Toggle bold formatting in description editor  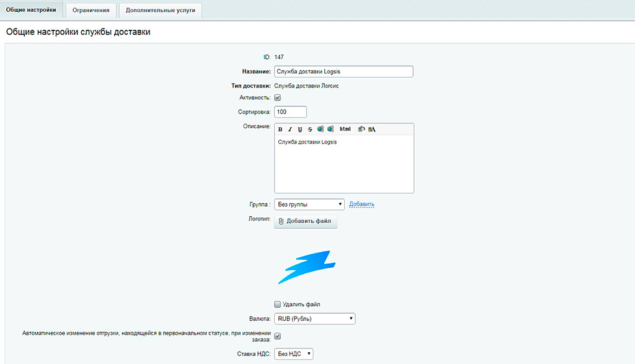[x=280, y=129]
